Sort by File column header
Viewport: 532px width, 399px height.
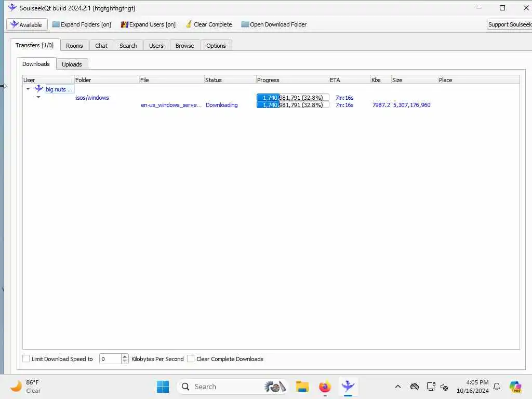coord(171,79)
